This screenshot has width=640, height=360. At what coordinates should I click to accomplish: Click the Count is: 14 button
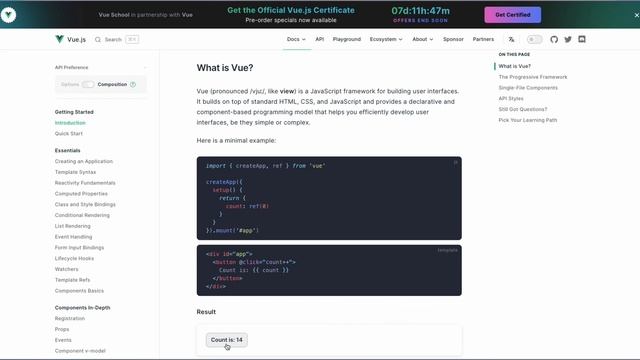tap(227, 340)
